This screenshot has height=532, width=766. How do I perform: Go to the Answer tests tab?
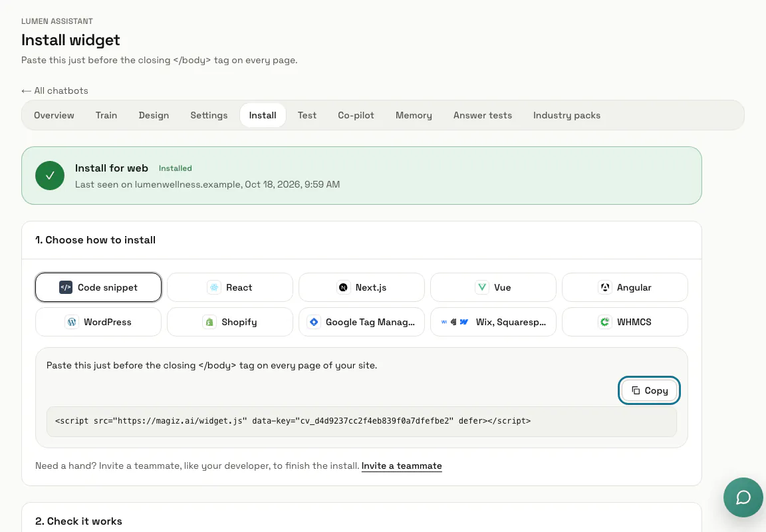coord(482,115)
